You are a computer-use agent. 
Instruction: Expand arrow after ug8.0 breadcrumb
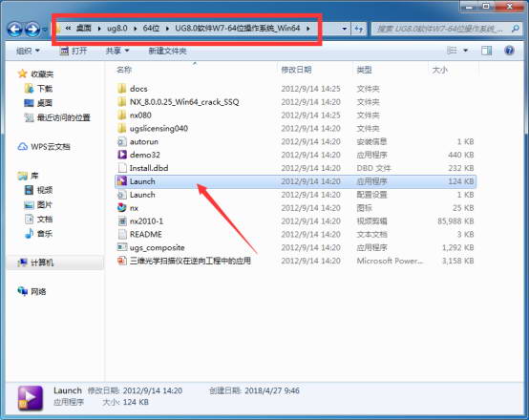click(135, 29)
